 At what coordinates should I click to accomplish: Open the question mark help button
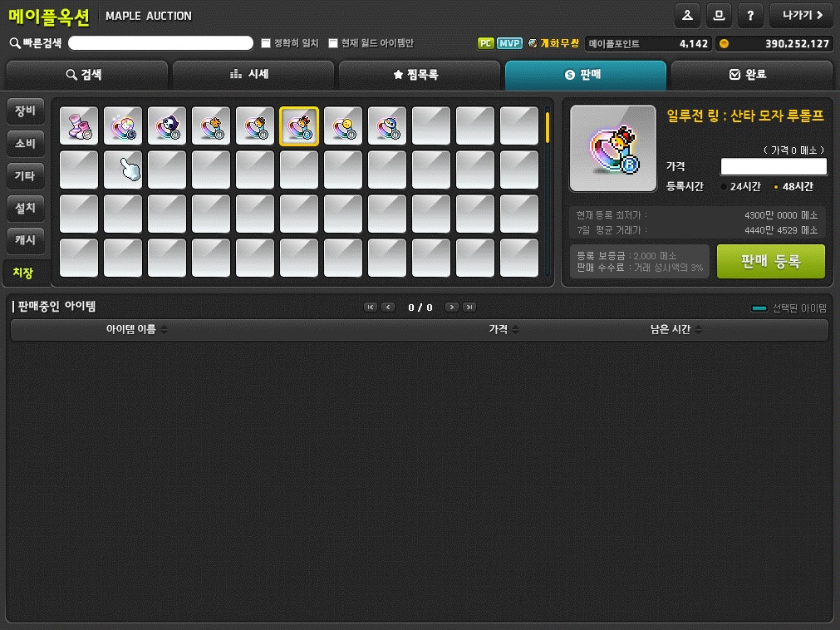pyautogui.click(x=750, y=16)
